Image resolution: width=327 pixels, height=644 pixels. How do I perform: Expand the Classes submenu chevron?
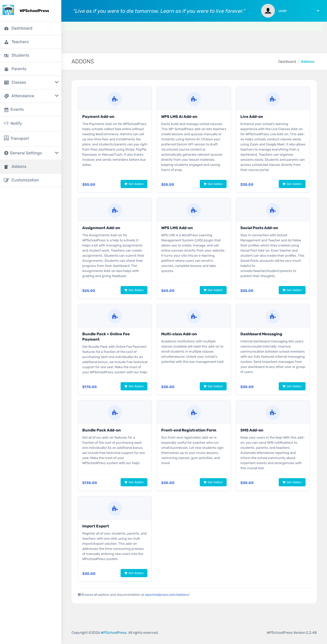[57, 82]
